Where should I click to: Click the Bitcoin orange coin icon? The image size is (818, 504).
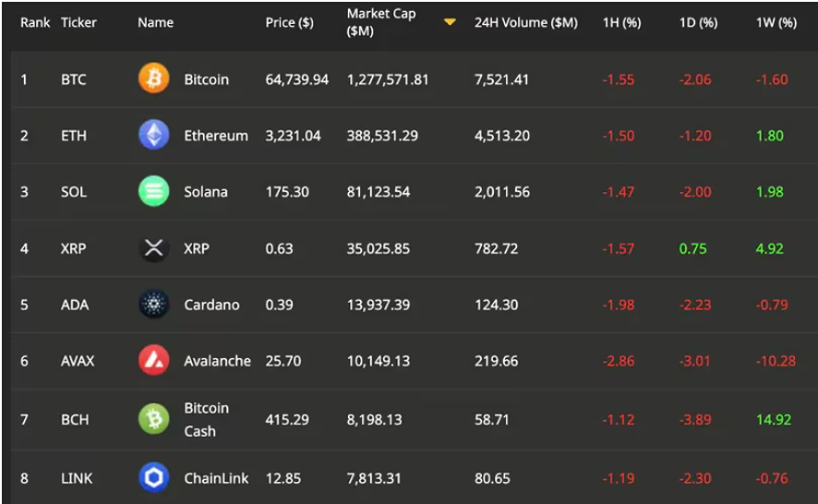(x=154, y=79)
